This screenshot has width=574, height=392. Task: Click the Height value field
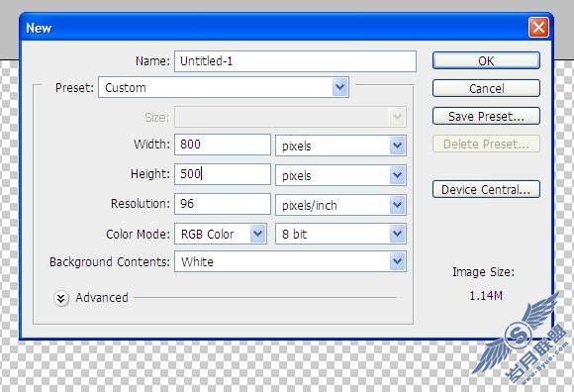(x=223, y=174)
